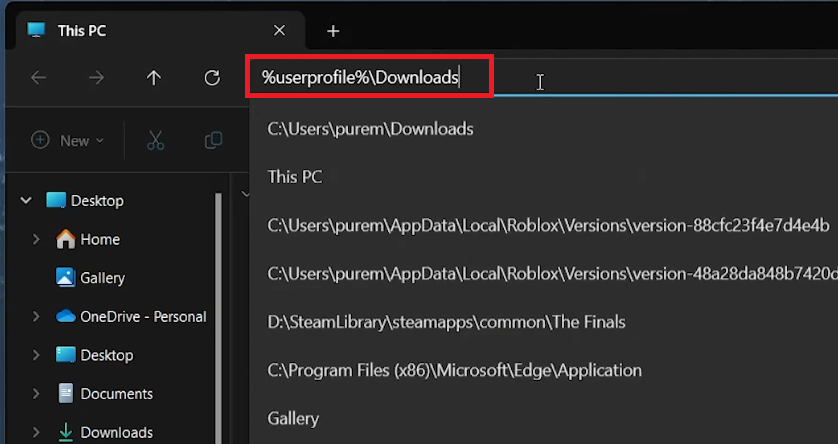This screenshot has width=838, height=444.
Task: Collapse the top Desktop tree node
Action: pos(26,200)
